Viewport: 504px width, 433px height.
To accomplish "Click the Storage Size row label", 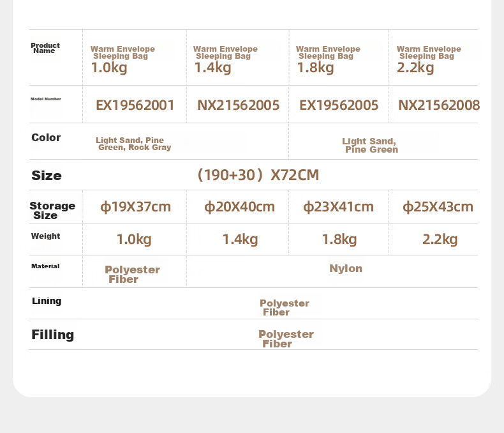I will pos(52,210).
